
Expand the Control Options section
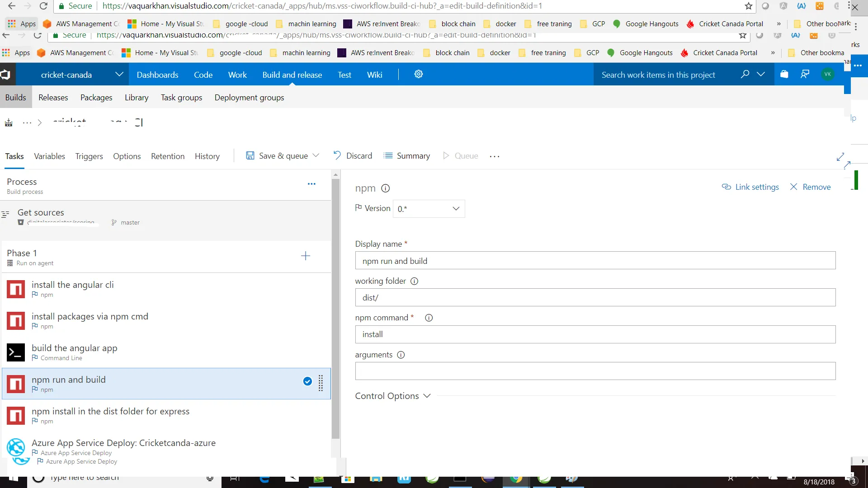pos(392,396)
